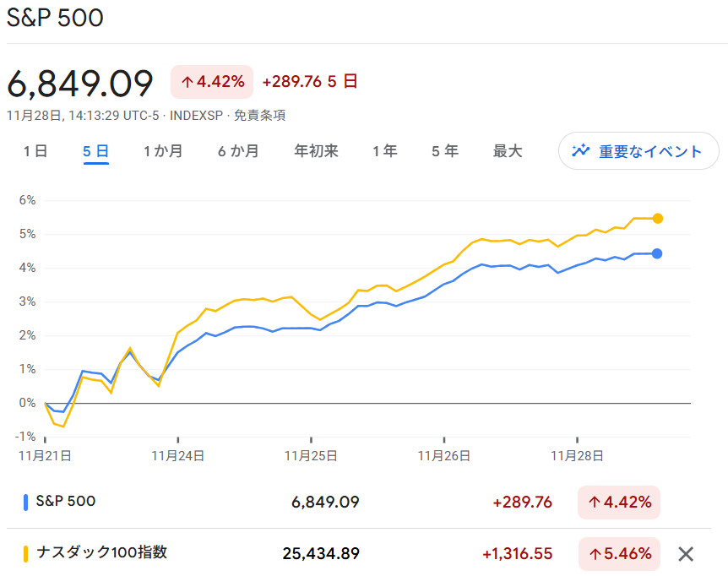Open the 6か月 performance view
The height and width of the screenshot is (576, 728).
238,150
